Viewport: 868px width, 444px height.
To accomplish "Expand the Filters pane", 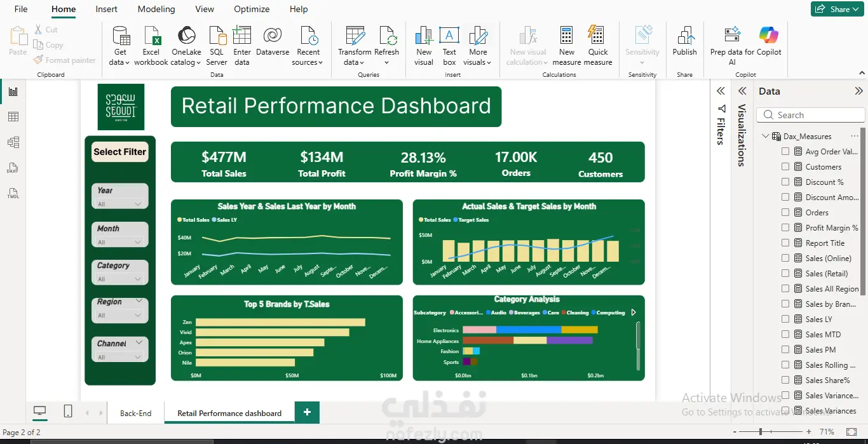I will 721,91.
